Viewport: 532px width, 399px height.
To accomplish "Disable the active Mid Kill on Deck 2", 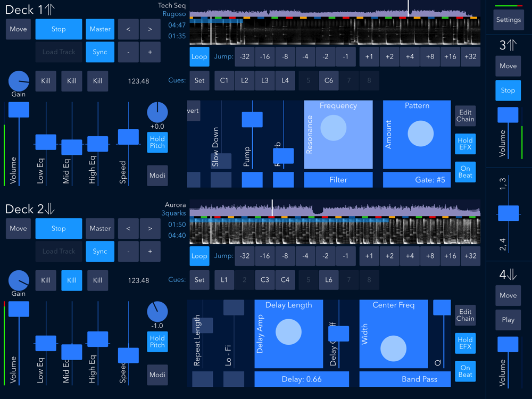I will coord(72,280).
